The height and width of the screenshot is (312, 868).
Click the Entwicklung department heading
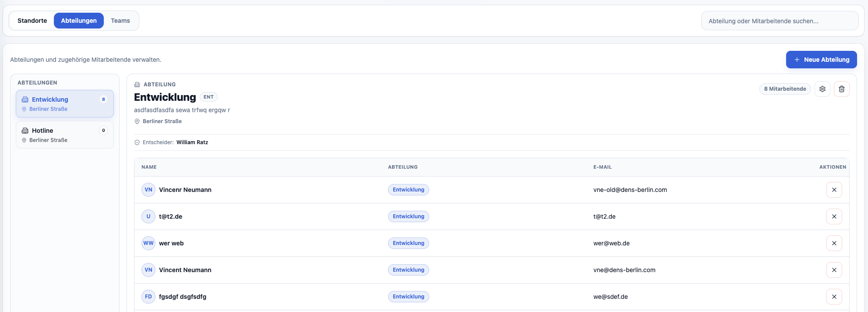165,97
